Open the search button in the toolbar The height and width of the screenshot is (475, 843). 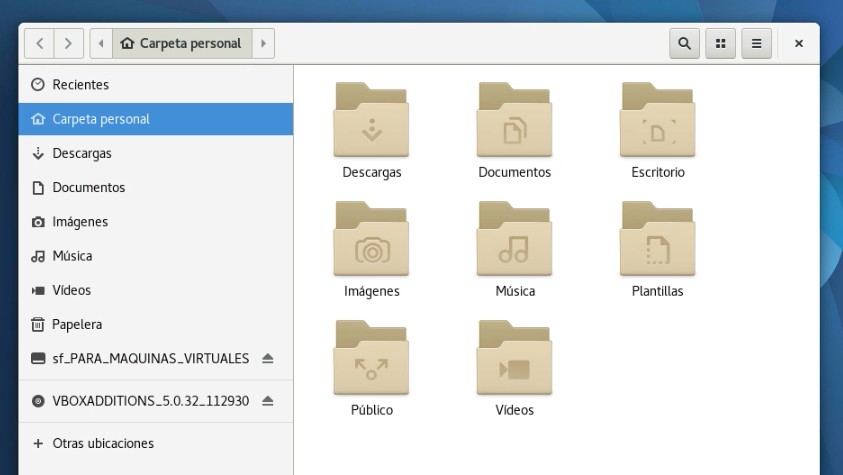coord(684,44)
